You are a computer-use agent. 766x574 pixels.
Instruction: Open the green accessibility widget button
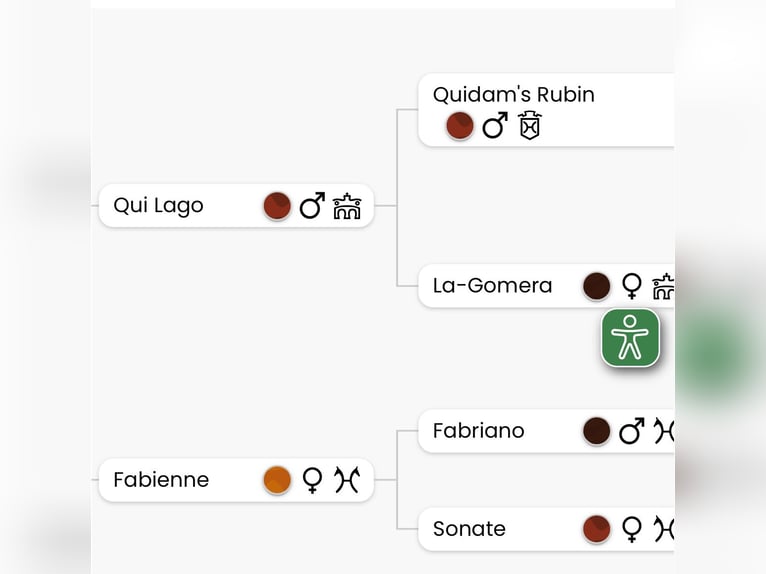point(630,338)
